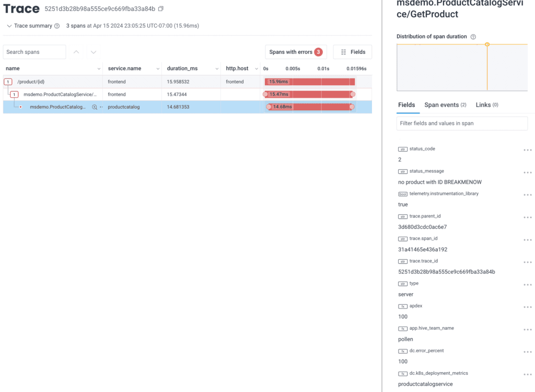Open the duration_ms column dropdown
Screen dimensions: 535x392
(216, 69)
